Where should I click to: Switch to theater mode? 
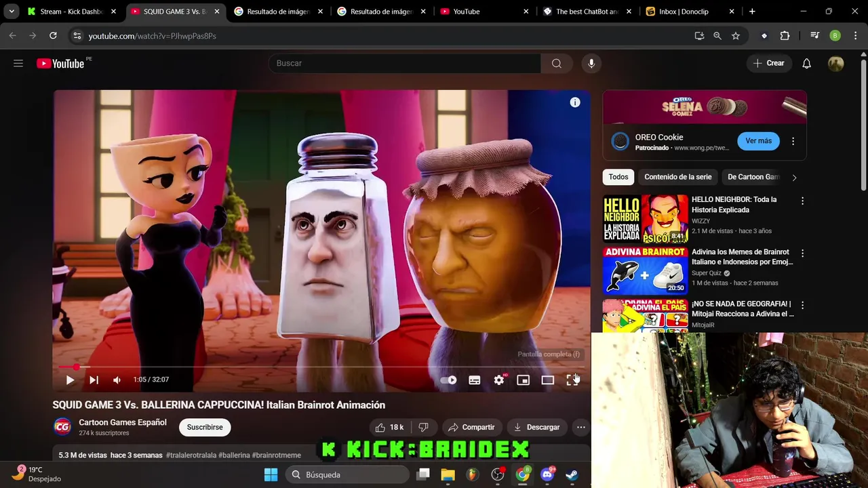(547, 380)
